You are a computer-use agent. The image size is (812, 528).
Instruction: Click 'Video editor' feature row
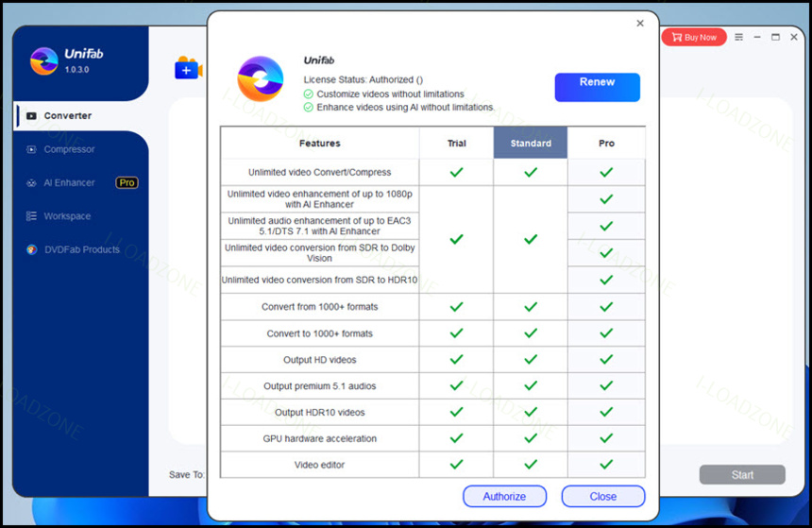tap(319, 465)
